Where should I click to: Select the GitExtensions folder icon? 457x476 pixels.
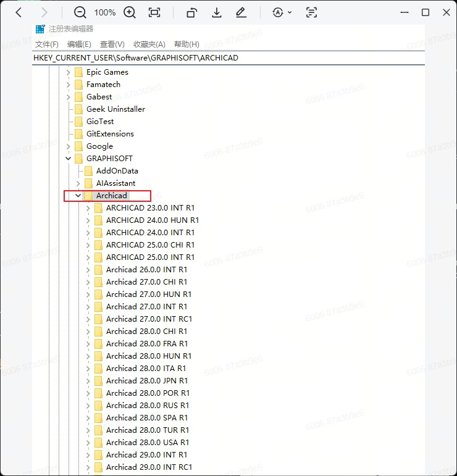click(78, 134)
